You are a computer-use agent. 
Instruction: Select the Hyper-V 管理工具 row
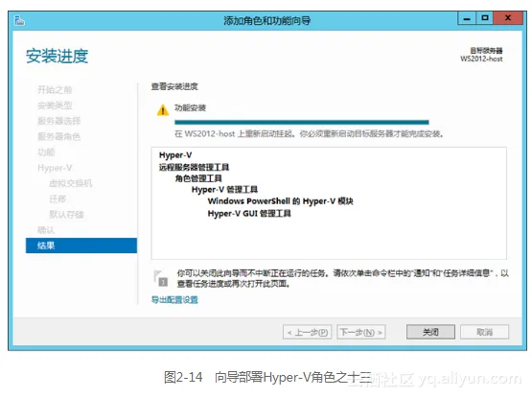click(224, 190)
